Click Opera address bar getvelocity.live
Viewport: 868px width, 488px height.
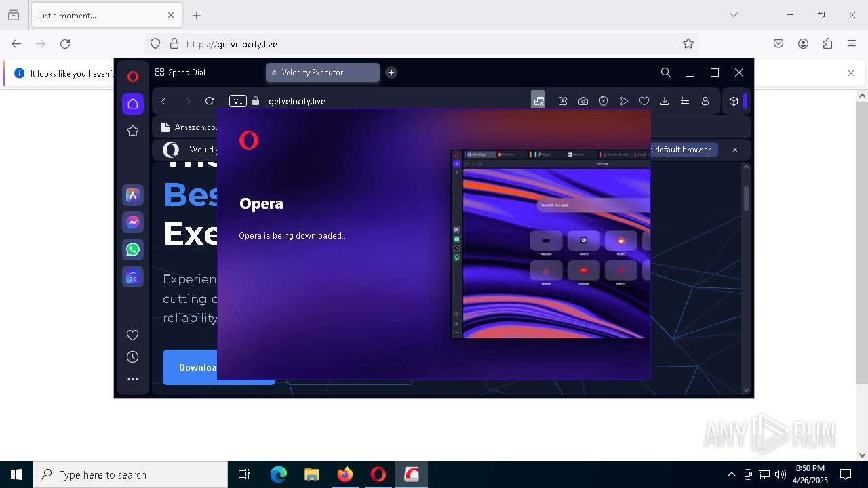(297, 101)
